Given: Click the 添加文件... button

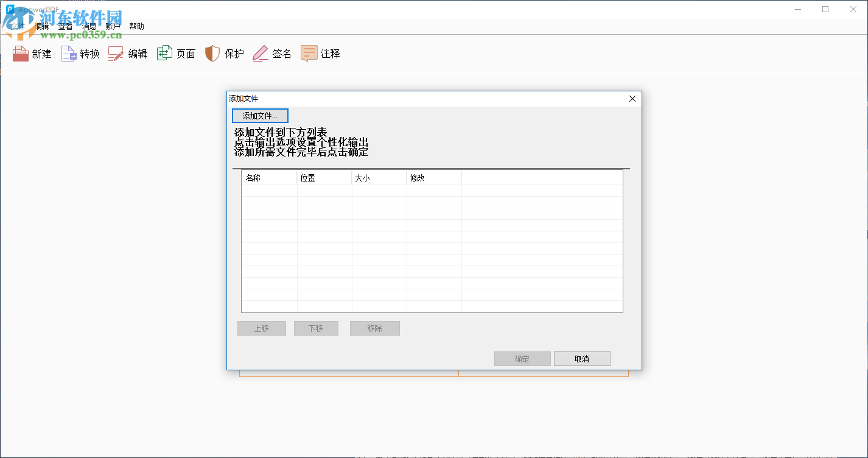Looking at the screenshot, I should click(x=260, y=115).
